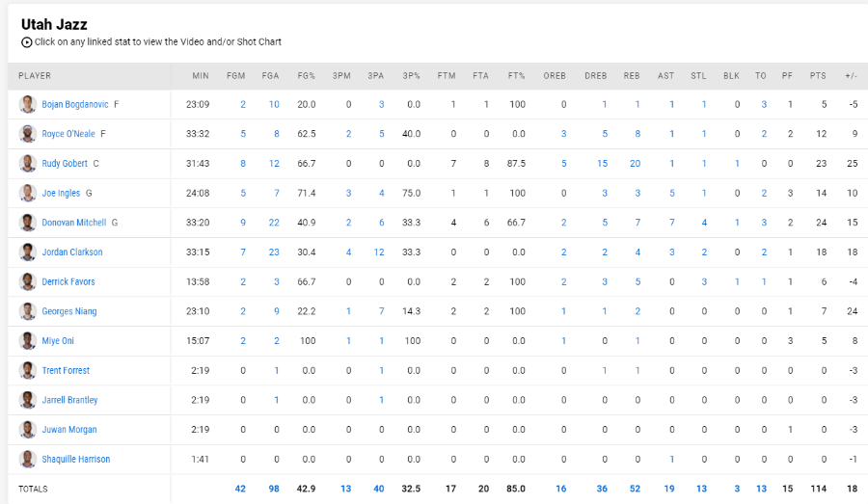Open Derrick Favors' player page
This screenshot has width=868, height=504.
[x=68, y=281]
